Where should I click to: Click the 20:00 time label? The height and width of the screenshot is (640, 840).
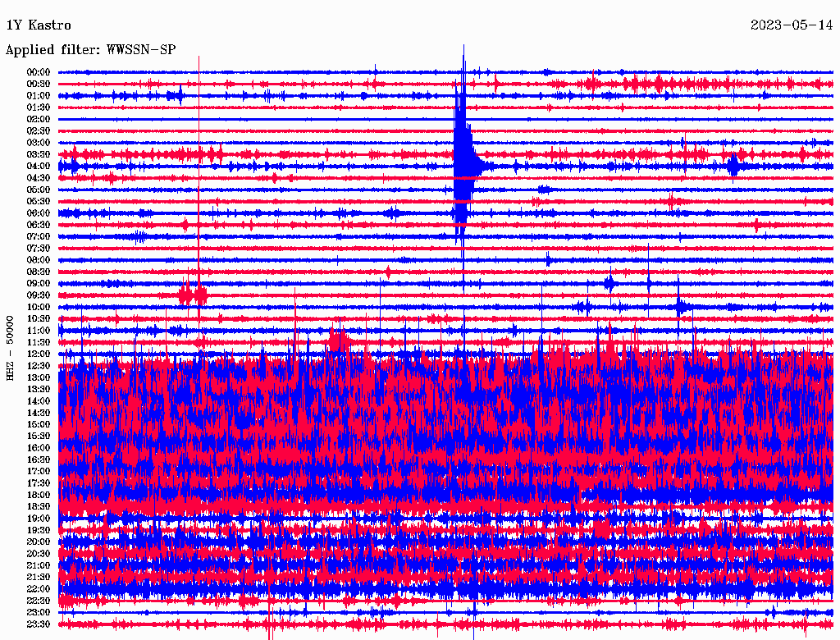(39, 542)
